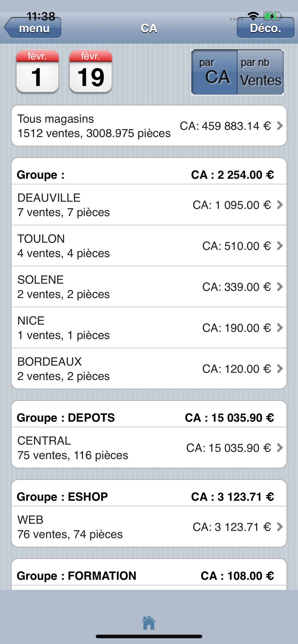This screenshot has width=298, height=644.
Task: Open SOLENE chevron arrow
Action: [280, 287]
